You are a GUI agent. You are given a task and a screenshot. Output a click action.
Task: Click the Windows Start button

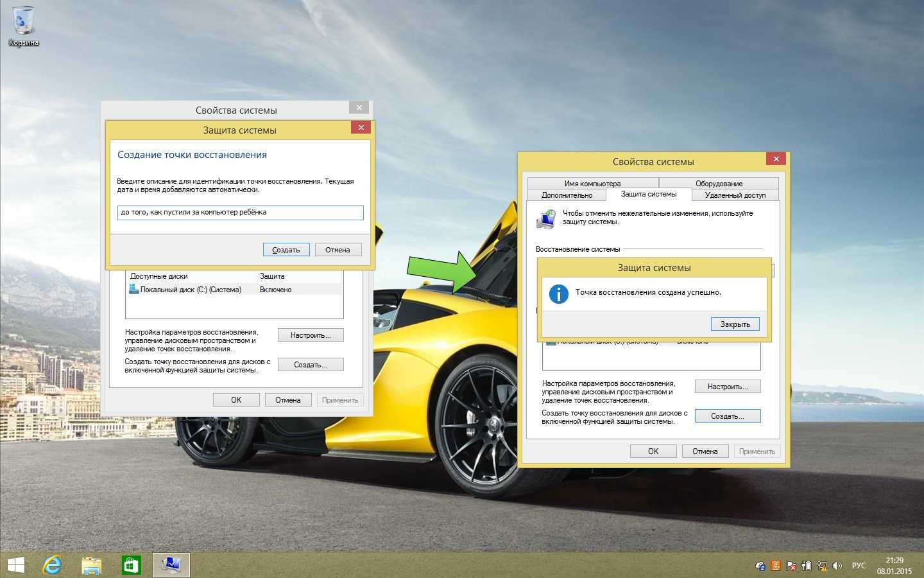click(x=15, y=565)
